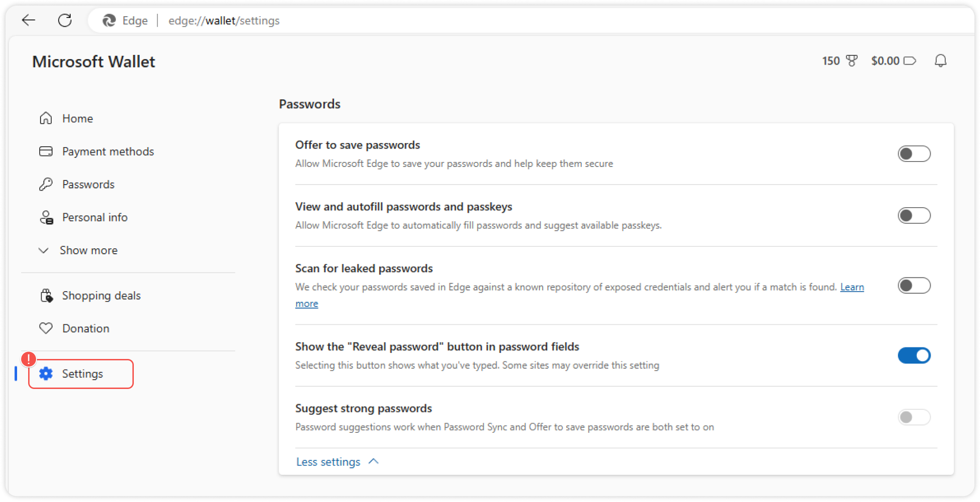This screenshot has width=980, height=502.
Task: Select the Donation heart icon
Action: [x=46, y=328]
